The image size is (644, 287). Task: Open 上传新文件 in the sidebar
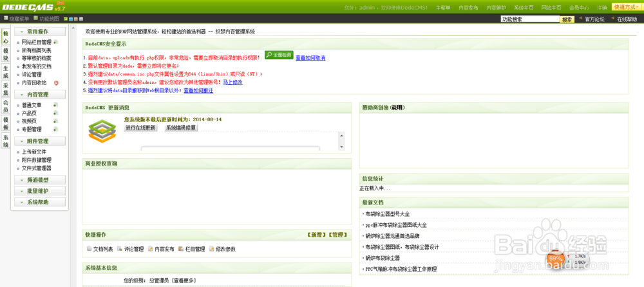34,152
